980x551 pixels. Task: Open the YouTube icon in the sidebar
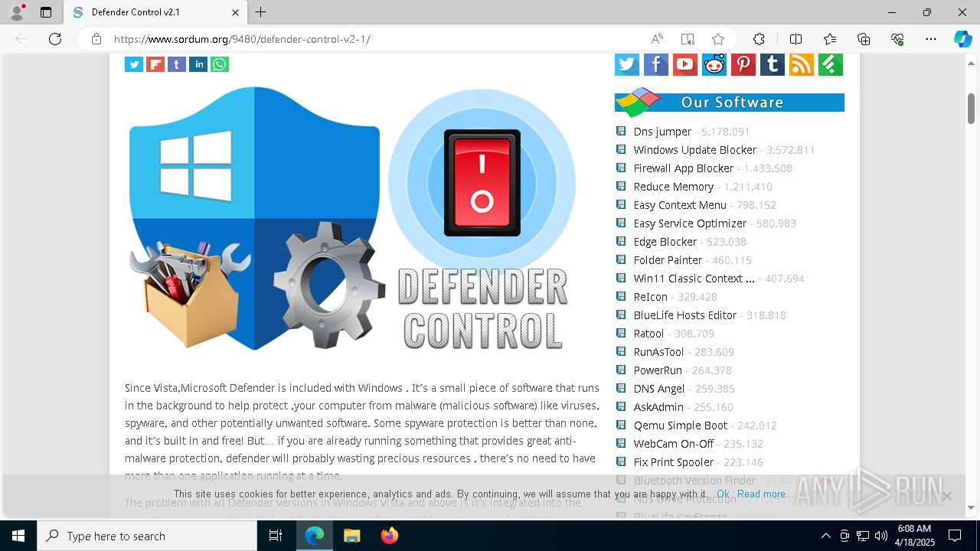point(685,64)
